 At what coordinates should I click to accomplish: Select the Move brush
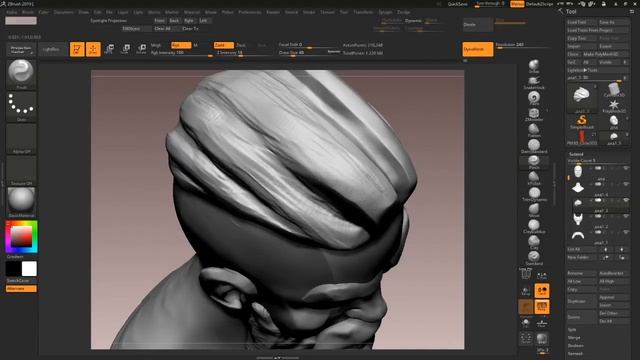(x=534, y=209)
